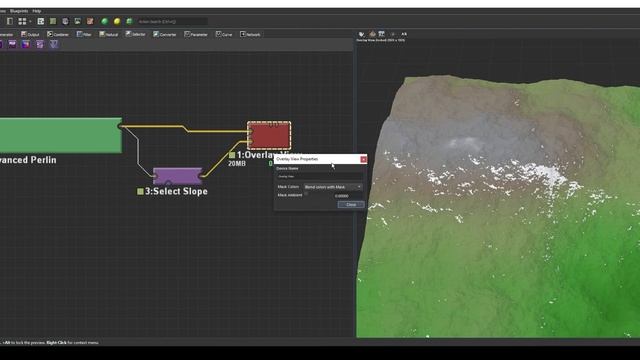640x360 pixels.
Task: Open the Mask Colors dropdown
Action: tap(333, 187)
